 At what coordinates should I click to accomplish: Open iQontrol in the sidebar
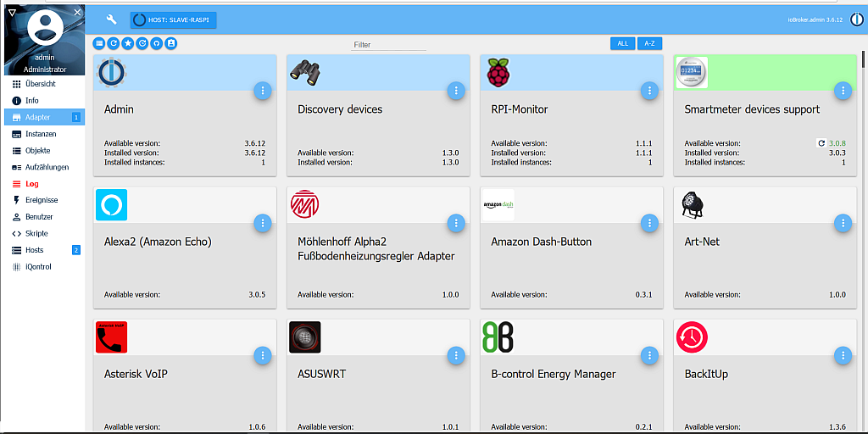point(44,267)
